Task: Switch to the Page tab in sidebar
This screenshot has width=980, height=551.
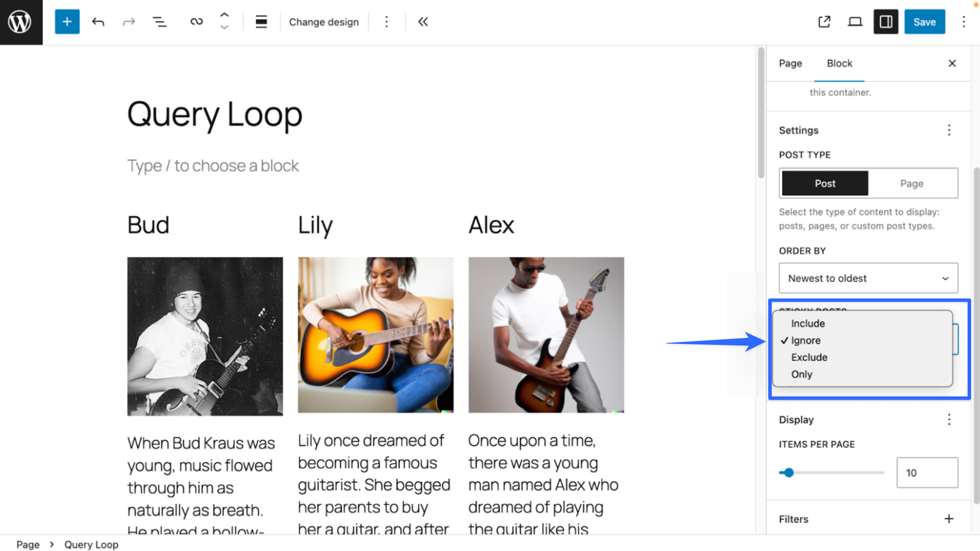Action: (x=790, y=64)
